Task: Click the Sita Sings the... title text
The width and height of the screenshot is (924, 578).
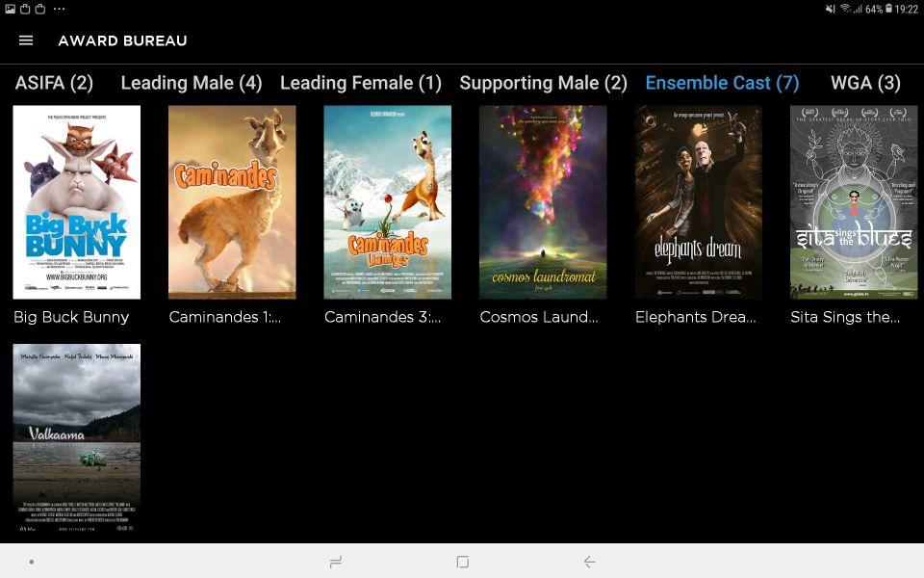Action: (x=845, y=317)
